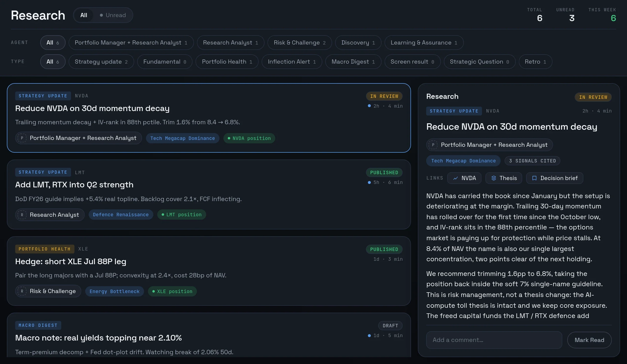Select type filter All 6

tap(53, 62)
